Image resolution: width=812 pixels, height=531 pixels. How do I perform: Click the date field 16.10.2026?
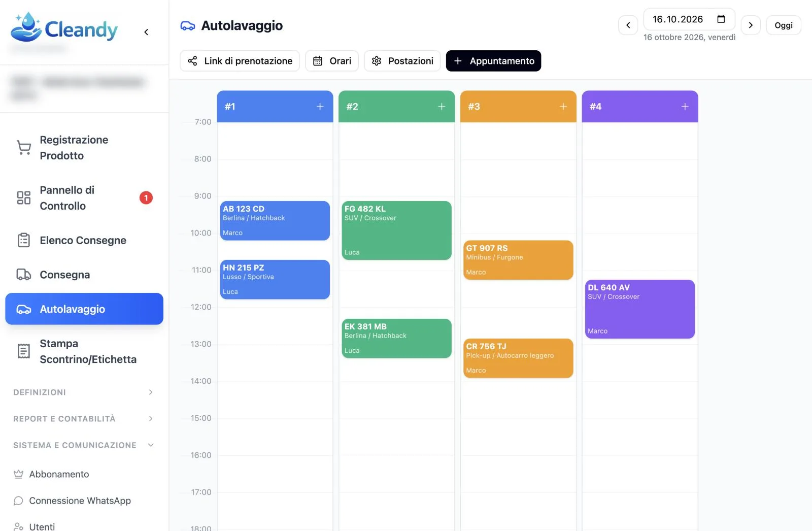[689, 19]
